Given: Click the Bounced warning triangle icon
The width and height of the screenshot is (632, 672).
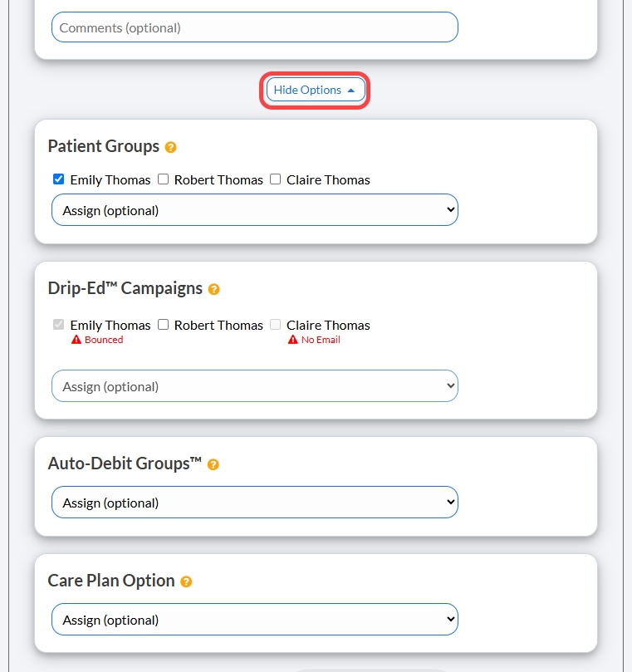Looking at the screenshot, I should pyautogui.click(x=76, y=340).
